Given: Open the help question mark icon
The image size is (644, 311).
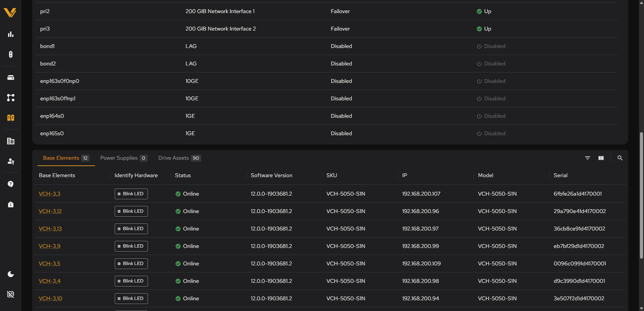Looking at the screenshot, I should tap(11, 184).
